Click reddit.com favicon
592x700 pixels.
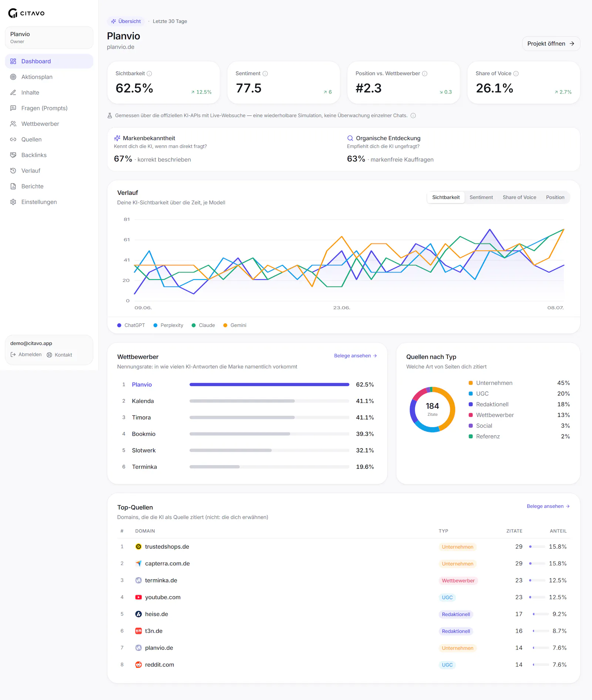(x=138, y=665)
